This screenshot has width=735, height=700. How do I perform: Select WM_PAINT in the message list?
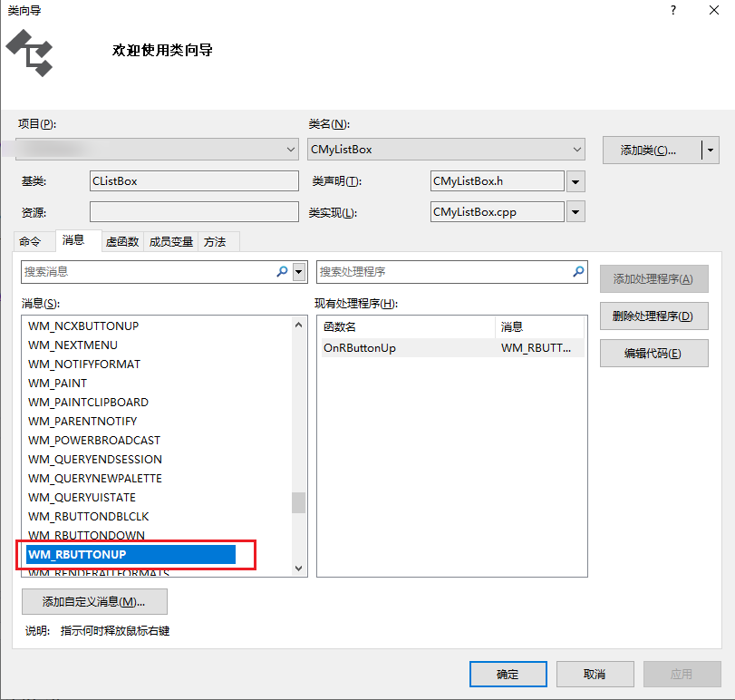click(58, 384)
